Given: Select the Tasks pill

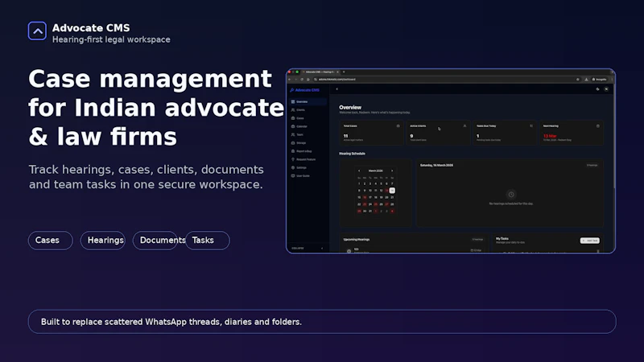Looking at the screenshot, I should 208,241.
